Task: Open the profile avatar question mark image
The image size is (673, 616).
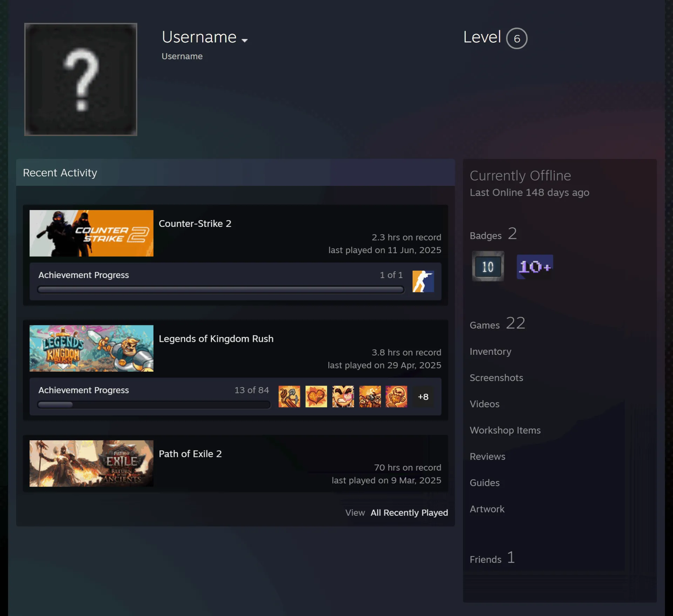Action: [81, 79]
